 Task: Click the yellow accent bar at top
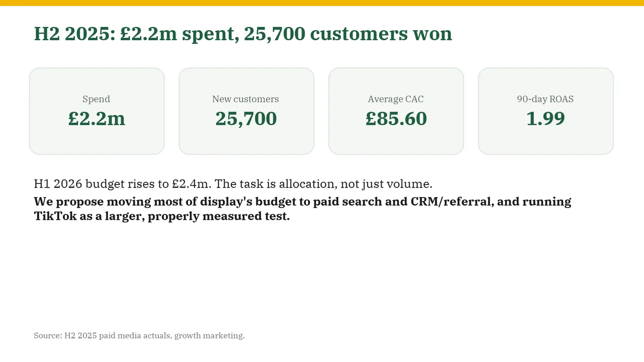322,3
